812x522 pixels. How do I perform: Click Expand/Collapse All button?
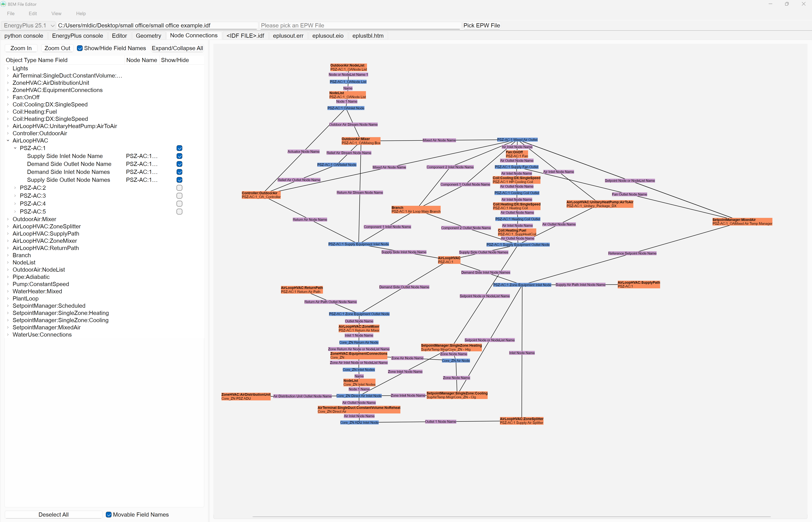pyautogui.click(x=177, y=48)
